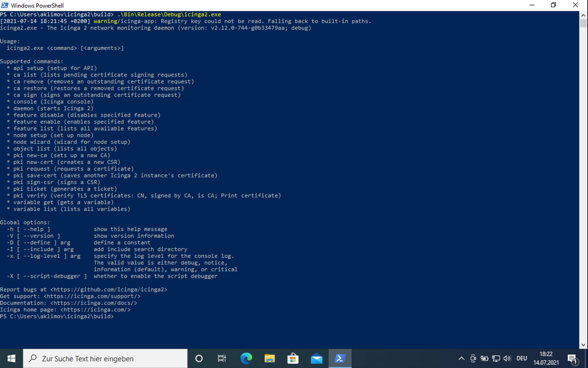This screenshot has width=588, height=368.
Task: Open the battery status tray icon
Action: pyautogui.click(x=484, y=359)
